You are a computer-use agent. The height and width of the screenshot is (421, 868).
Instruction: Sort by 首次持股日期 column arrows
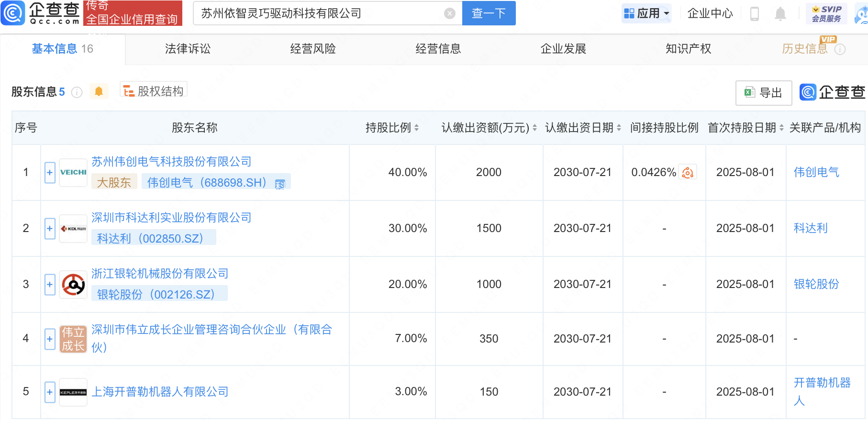781,128
